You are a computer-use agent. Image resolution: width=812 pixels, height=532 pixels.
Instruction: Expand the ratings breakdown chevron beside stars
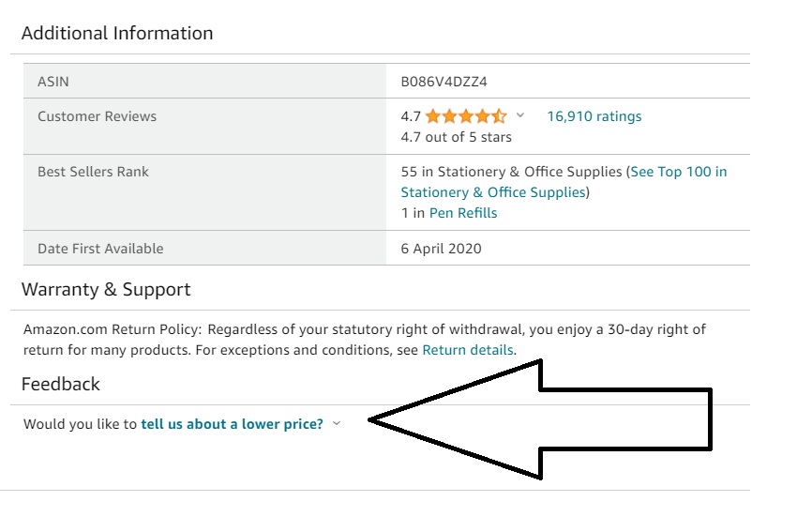click(520, 115)
